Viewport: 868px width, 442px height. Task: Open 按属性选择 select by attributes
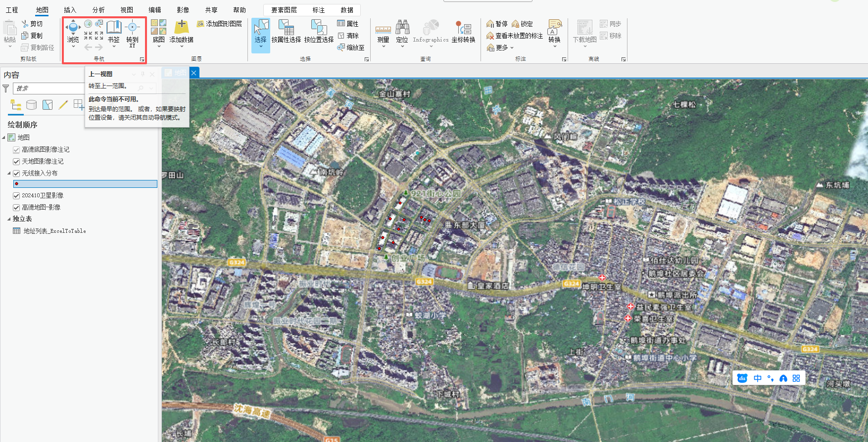pos(286,31)
